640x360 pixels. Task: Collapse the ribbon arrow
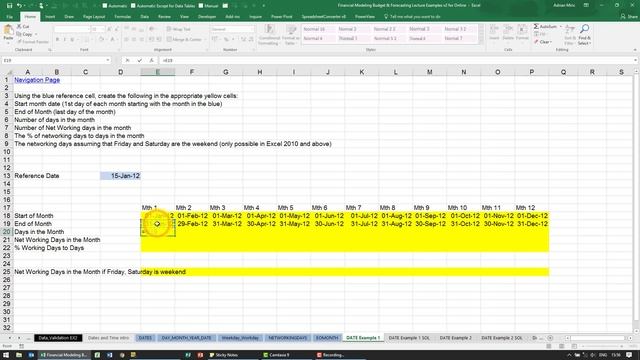coord(635,50)
